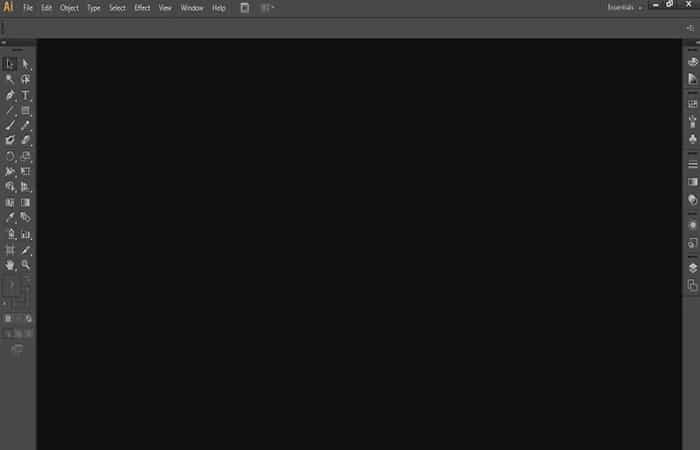Viewport: 700px width, 450px height.
Task: Select the Pen tool
Action: pyautogui.click(x=10, y=95)
